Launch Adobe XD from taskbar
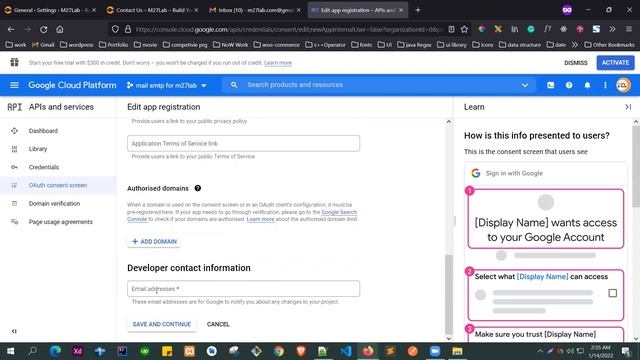 tap(78, 351)
